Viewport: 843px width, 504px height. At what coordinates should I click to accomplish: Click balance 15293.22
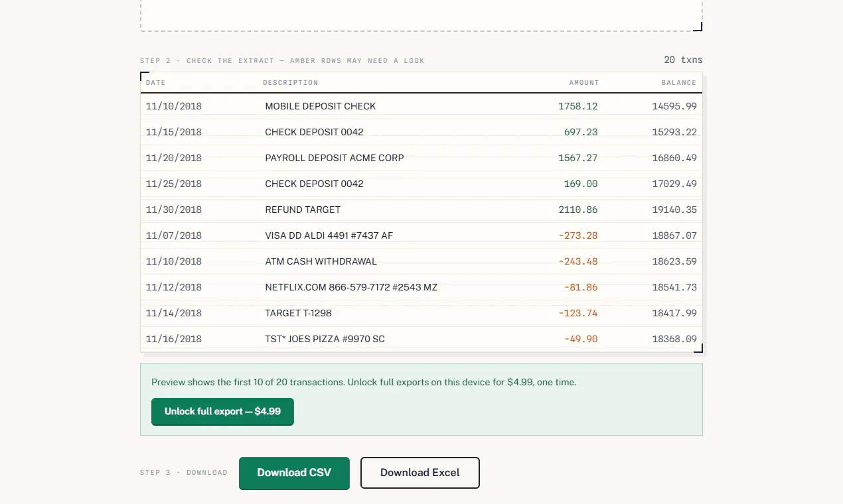[x=674, y=132]
